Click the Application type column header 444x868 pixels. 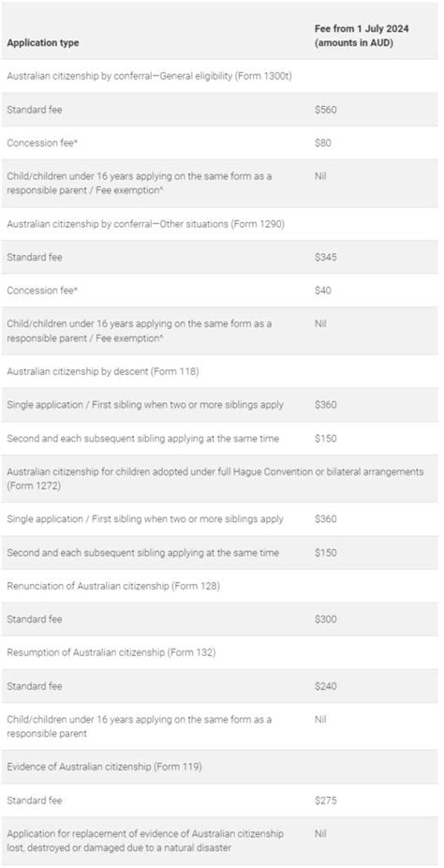click(x=42, y=42)
